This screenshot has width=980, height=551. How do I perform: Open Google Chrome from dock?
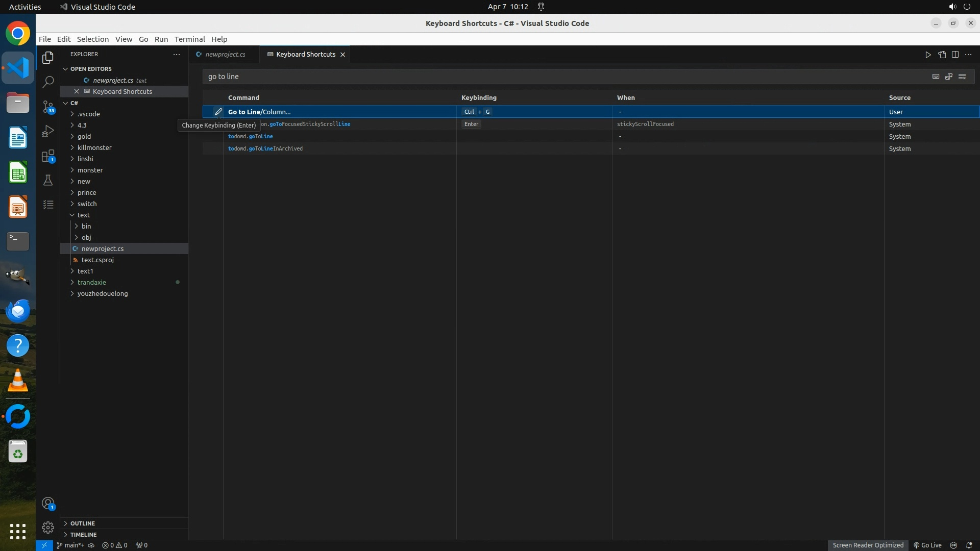pos(18,34)
